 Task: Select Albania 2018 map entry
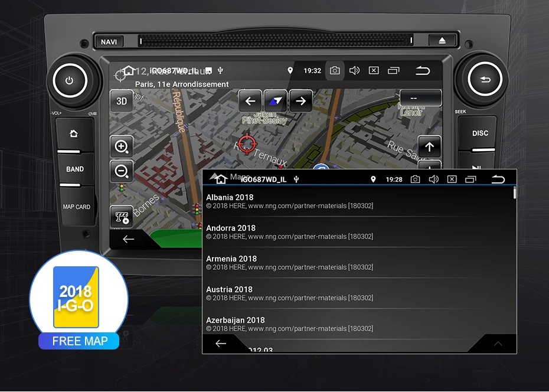(358, 201)
